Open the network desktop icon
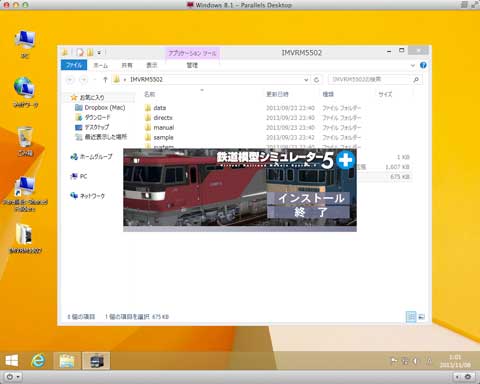The image size is (480, 384). pyautogui.click(x=26, y=92)
